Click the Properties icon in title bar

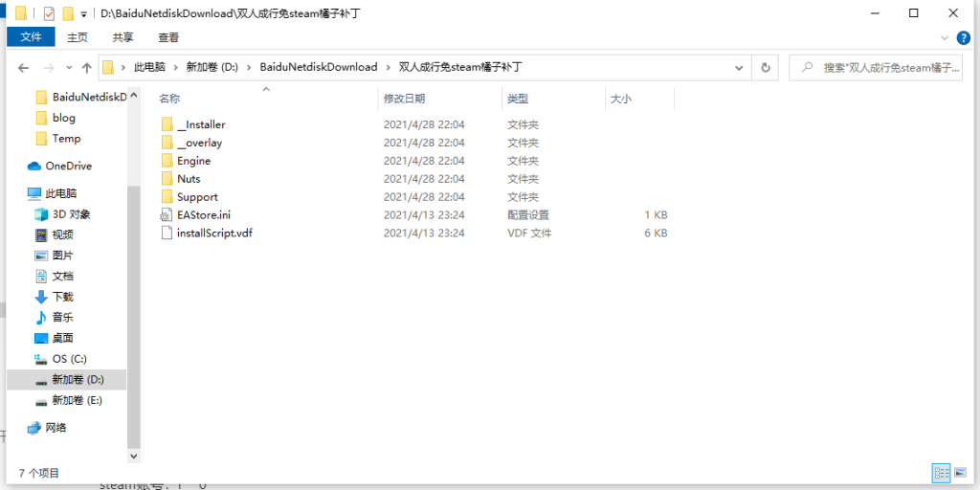(x=49, y=14)
